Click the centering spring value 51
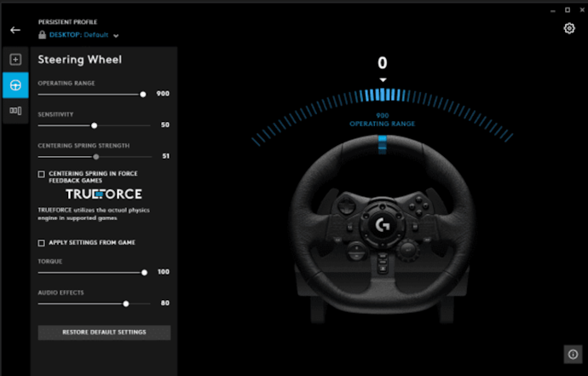588x376 pixels. tap(166, 156)
